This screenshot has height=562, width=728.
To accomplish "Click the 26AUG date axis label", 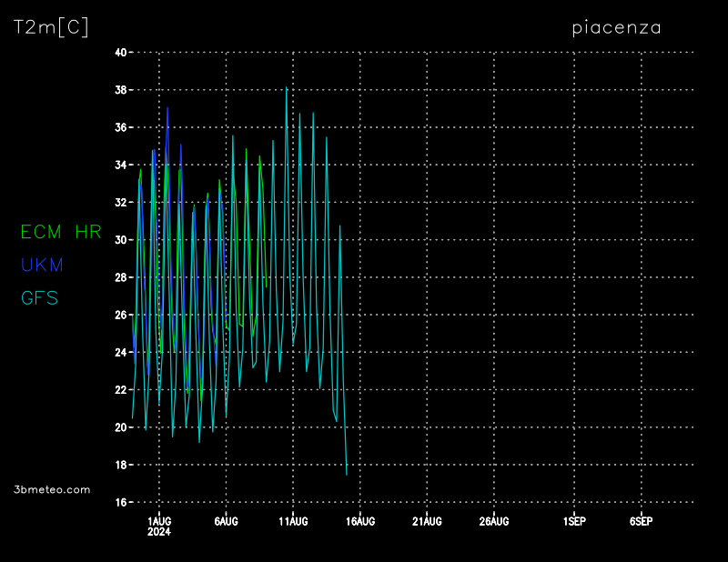I will 494,521.
